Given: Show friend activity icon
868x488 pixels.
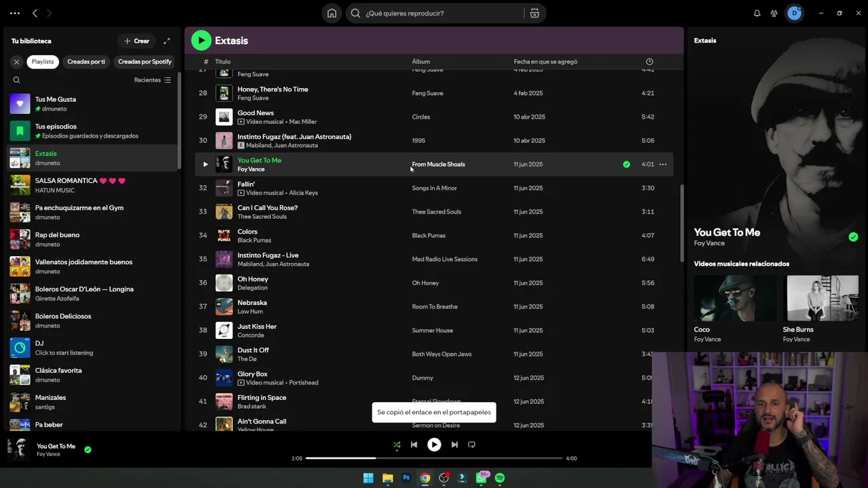Looking at the screenshot, I should pos(774,13).
